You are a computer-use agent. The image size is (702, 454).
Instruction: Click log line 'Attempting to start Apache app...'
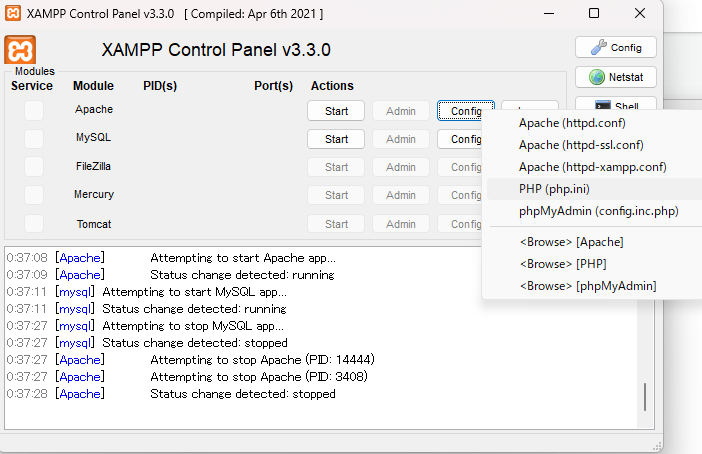point(243,258)
